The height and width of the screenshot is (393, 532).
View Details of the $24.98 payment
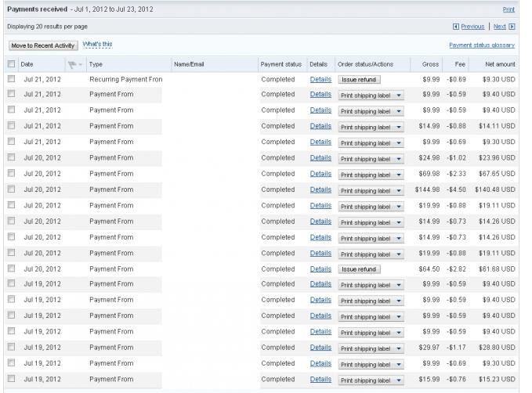[x=320, y=157]
